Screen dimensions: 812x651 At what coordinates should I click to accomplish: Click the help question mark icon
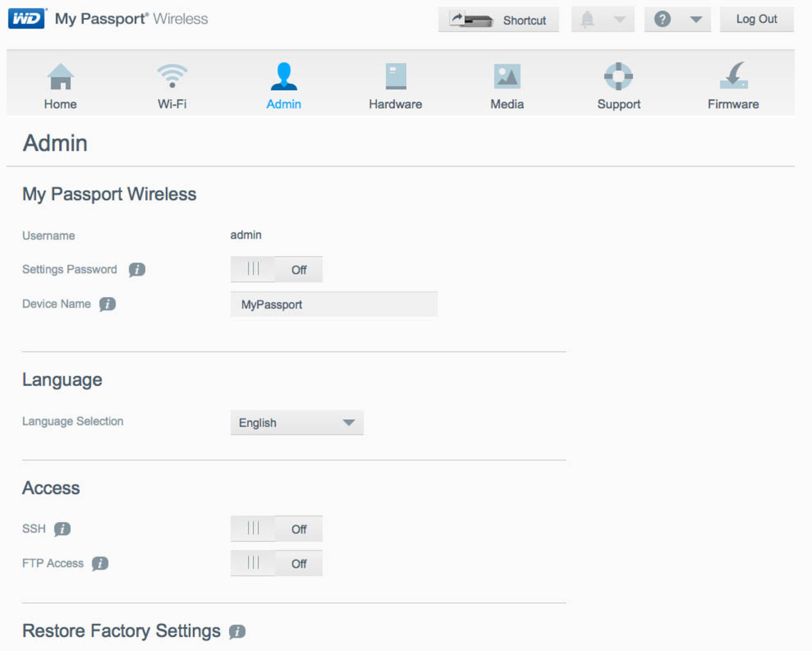662,19
